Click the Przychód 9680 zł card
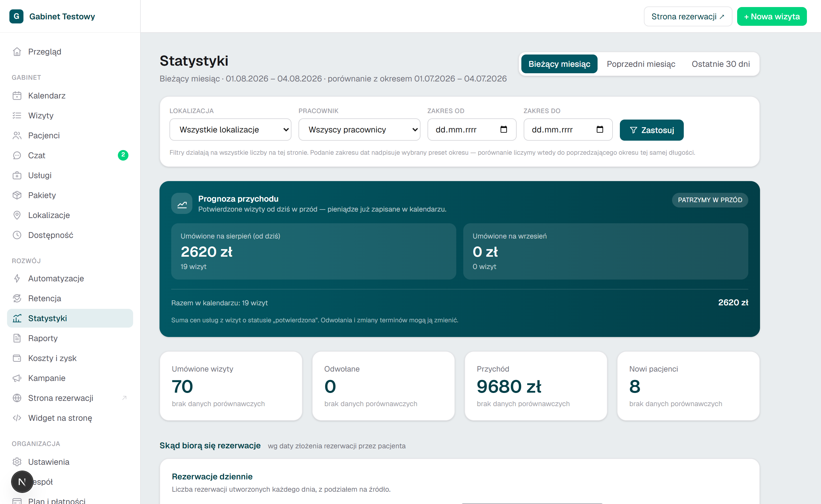The height and width of the screenshot is (504, 821). pyautogui.click(x=536, y=386)
